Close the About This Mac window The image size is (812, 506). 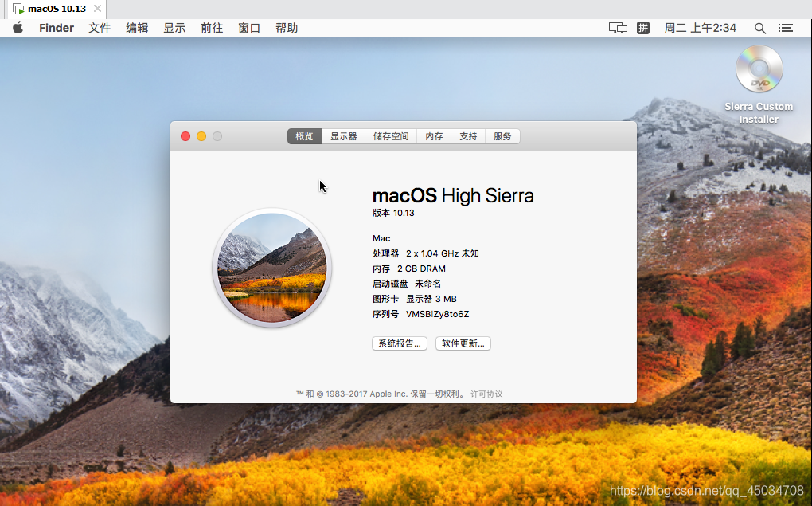point(185,136)
